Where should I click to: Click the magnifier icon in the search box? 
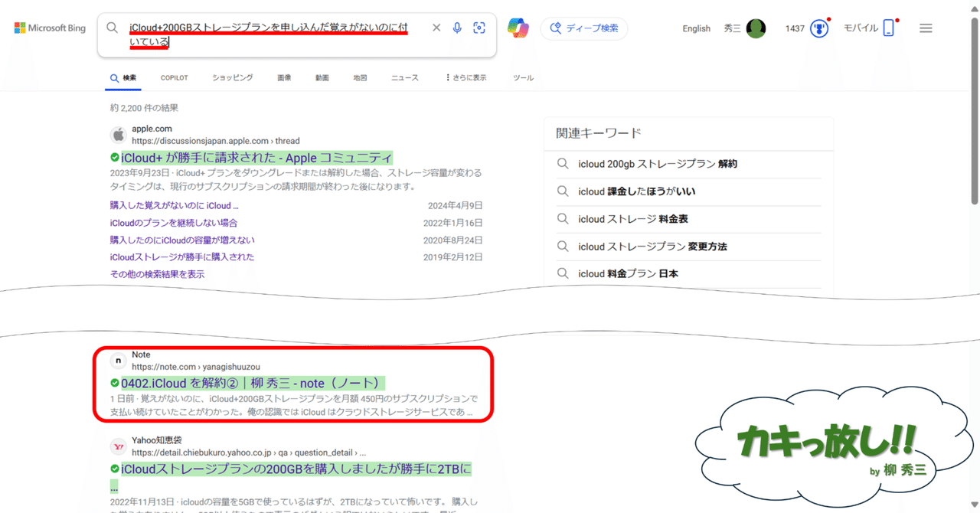(x=113, y=28)
